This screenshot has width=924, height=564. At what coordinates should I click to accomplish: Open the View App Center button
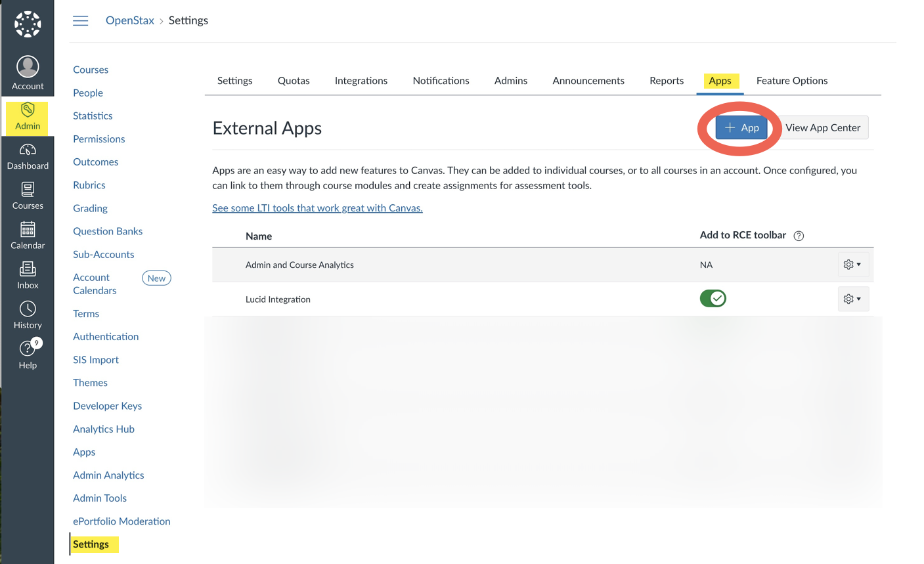coord(824,127)
